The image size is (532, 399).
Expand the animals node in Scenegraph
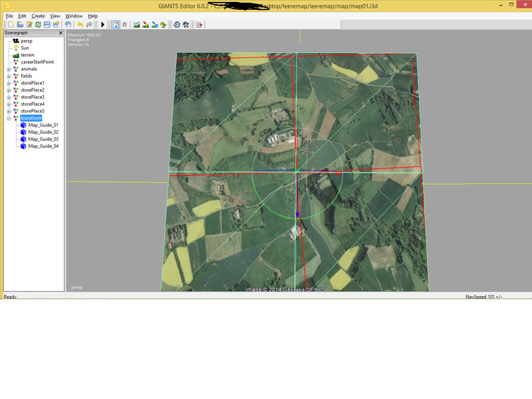[9, 69]
